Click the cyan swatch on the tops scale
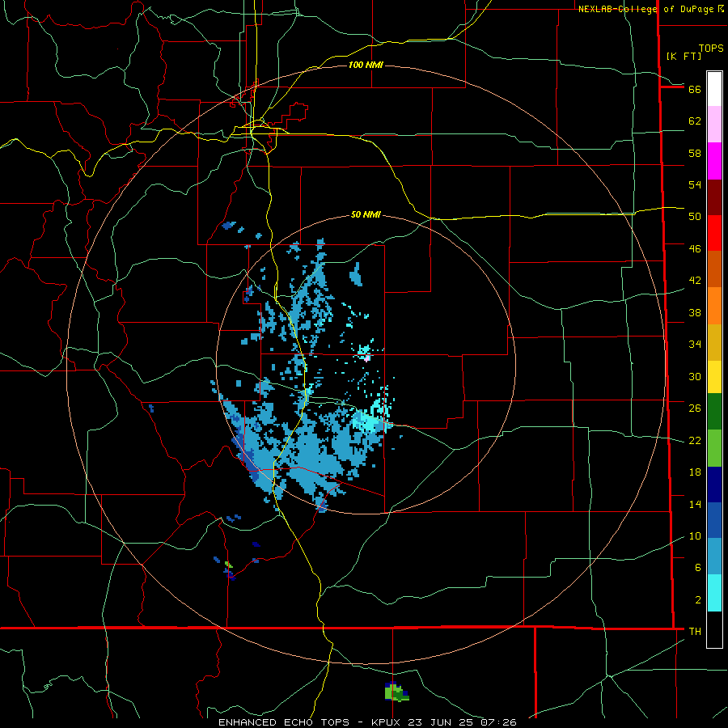Image resolution: width=728 pixels, height=728 pixels. [x=714, y=594]
